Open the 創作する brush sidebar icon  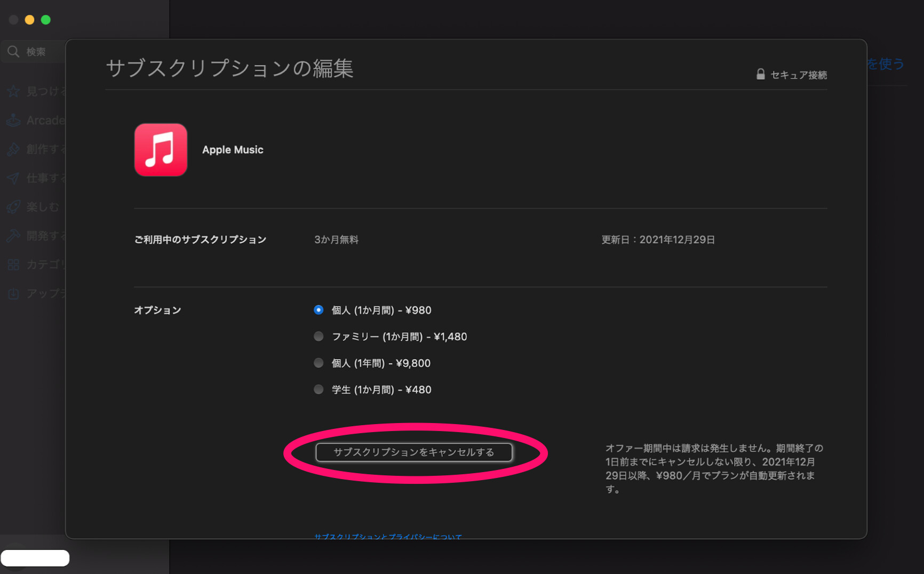click(13, 149)
